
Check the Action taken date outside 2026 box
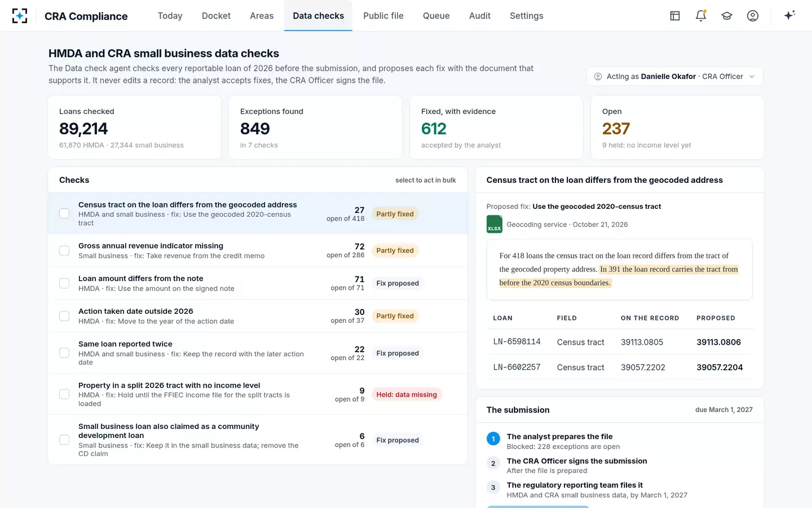tap(64, 316)
